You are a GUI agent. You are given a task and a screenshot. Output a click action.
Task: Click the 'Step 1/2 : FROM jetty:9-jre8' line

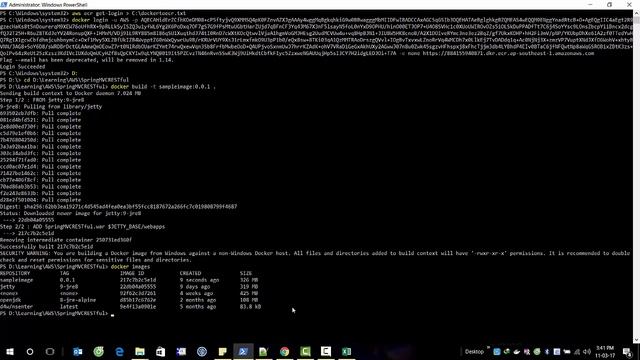(x=42, y=100)
